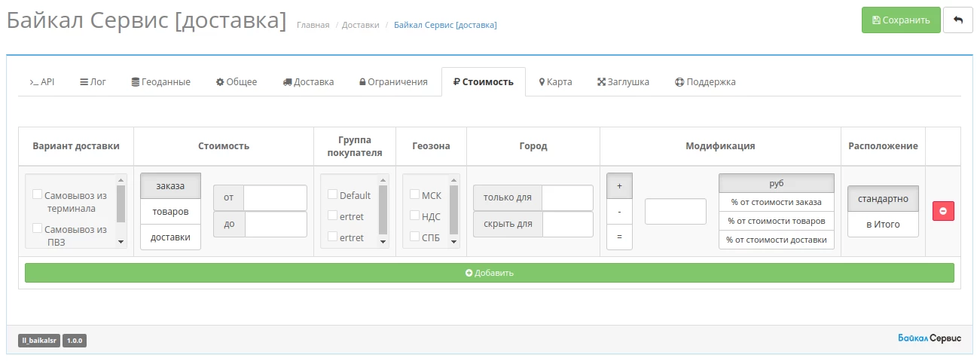The image size is (980, 361).
Task: Switch to the Геоданные tab
Action: [160, 81]
